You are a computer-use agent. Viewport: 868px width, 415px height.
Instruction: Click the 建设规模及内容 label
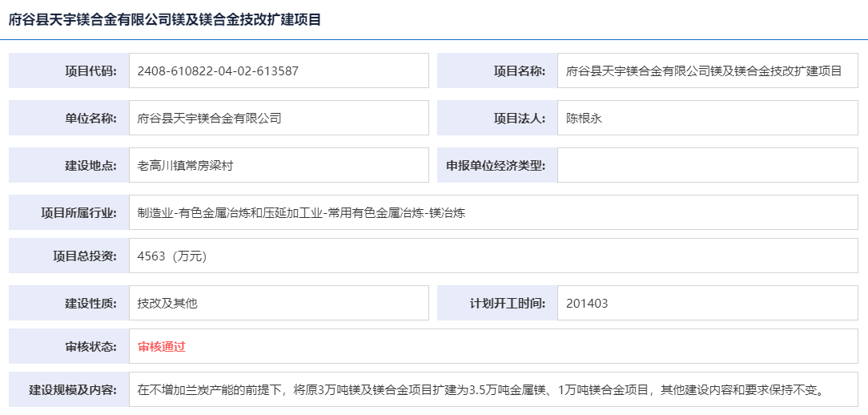point(73,390)
